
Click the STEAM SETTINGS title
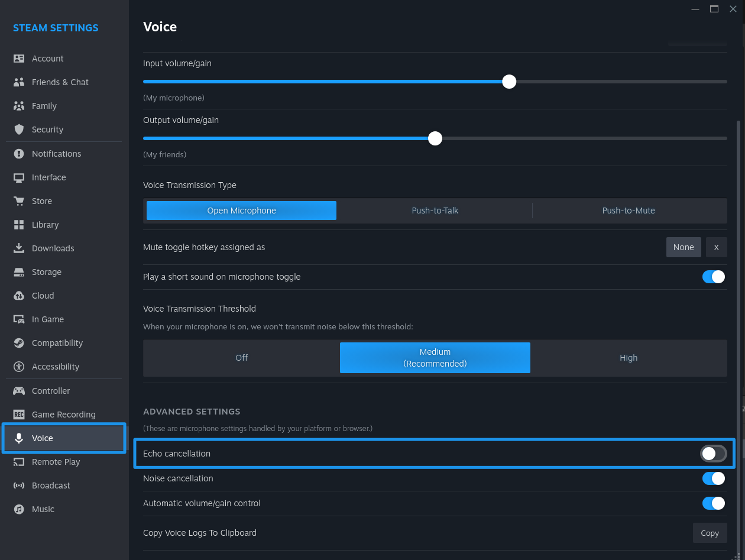(x=56, y=28)
